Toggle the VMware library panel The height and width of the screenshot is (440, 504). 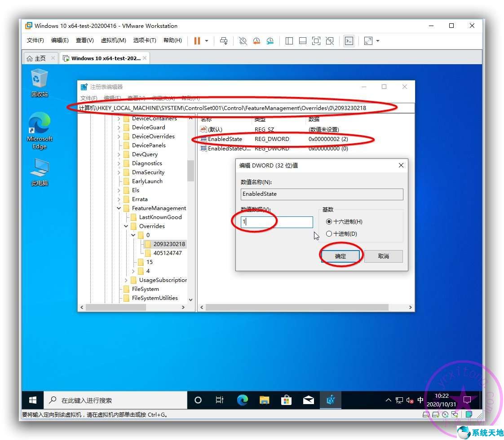[289, 41]
